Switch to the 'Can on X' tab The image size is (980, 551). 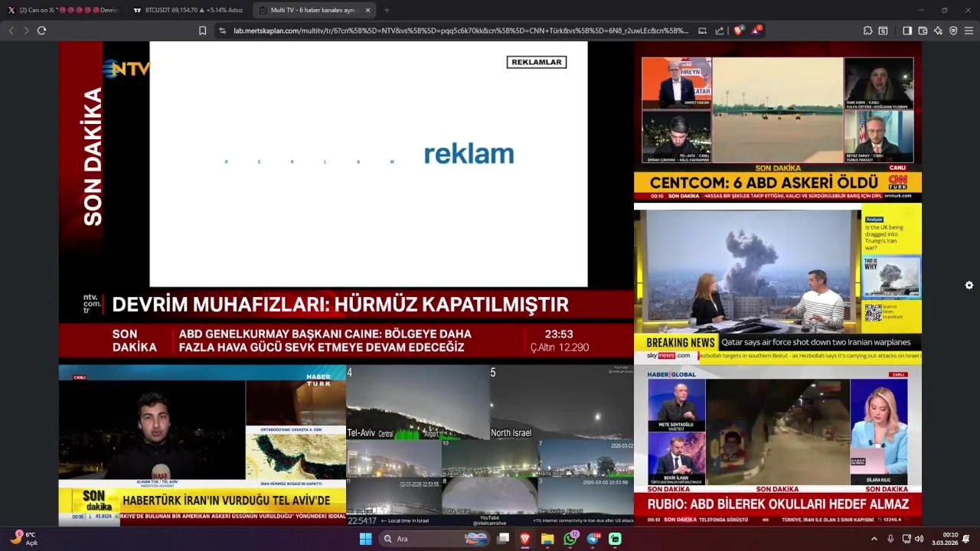pos(63,10)
